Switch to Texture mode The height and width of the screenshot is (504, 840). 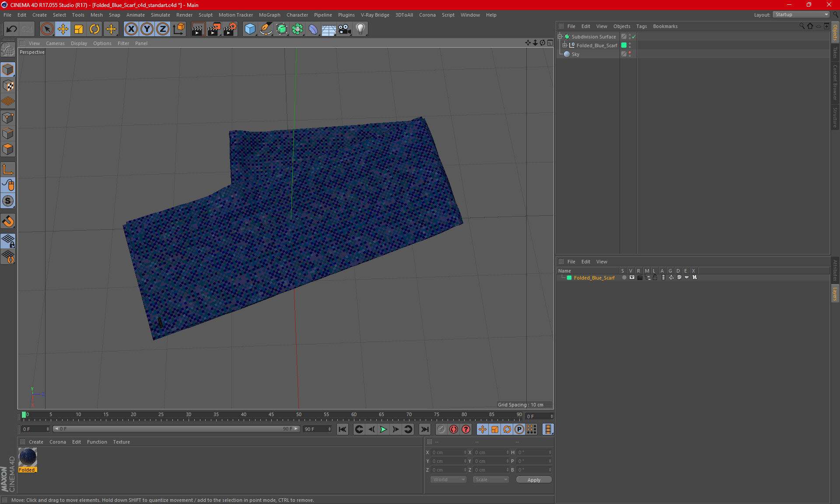tap(8, 85)
